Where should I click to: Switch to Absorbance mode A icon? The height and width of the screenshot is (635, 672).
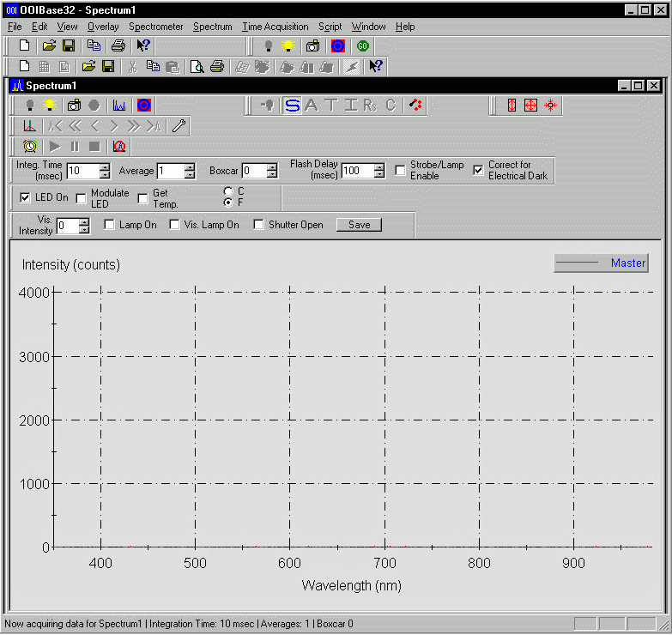click(312, 105)
